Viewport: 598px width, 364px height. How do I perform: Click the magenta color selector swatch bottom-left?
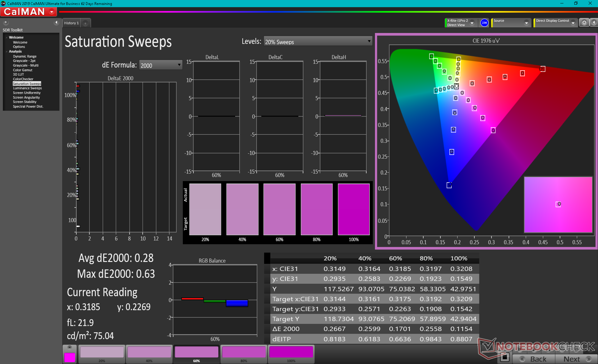[x=69, y=357]
